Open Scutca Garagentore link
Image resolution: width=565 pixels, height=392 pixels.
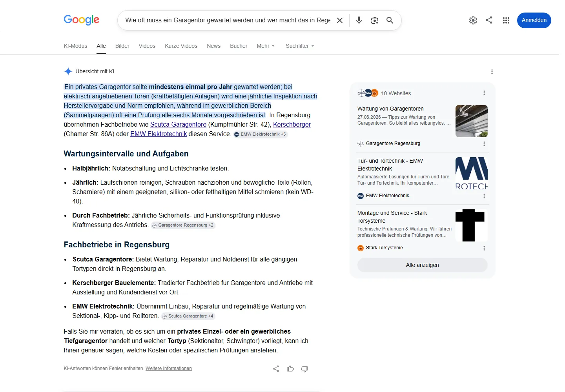coord(178,124)
